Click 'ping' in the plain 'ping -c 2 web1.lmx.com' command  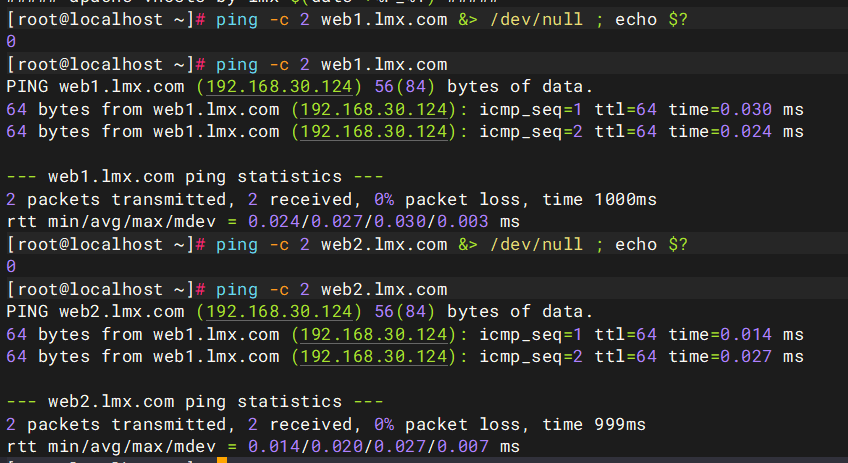(x=237, y=65)
